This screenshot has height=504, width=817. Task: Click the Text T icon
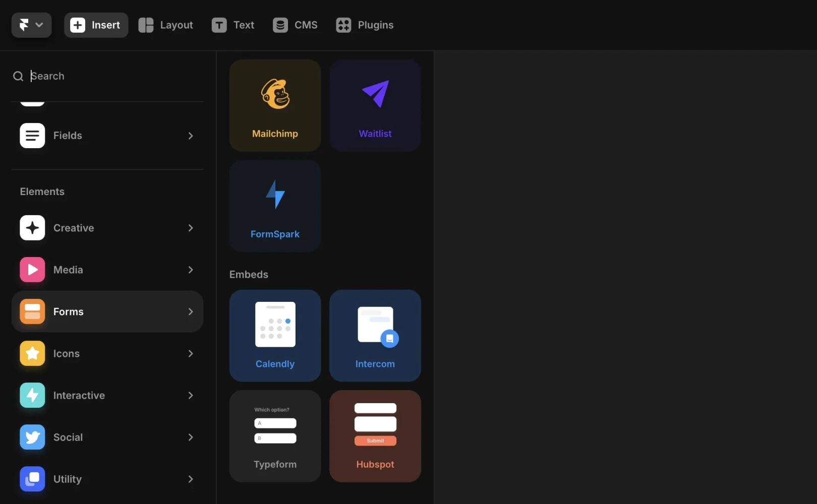tap(219, 25)
